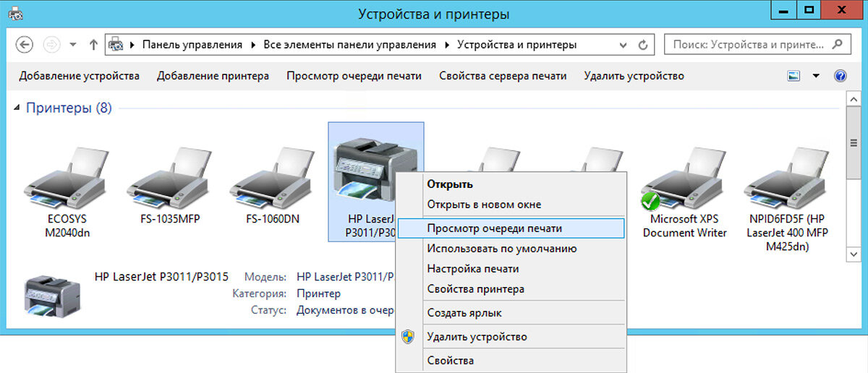Collapse the Принтеры (8) group
This screenshot has width=868, height=373.
[17, 108]
